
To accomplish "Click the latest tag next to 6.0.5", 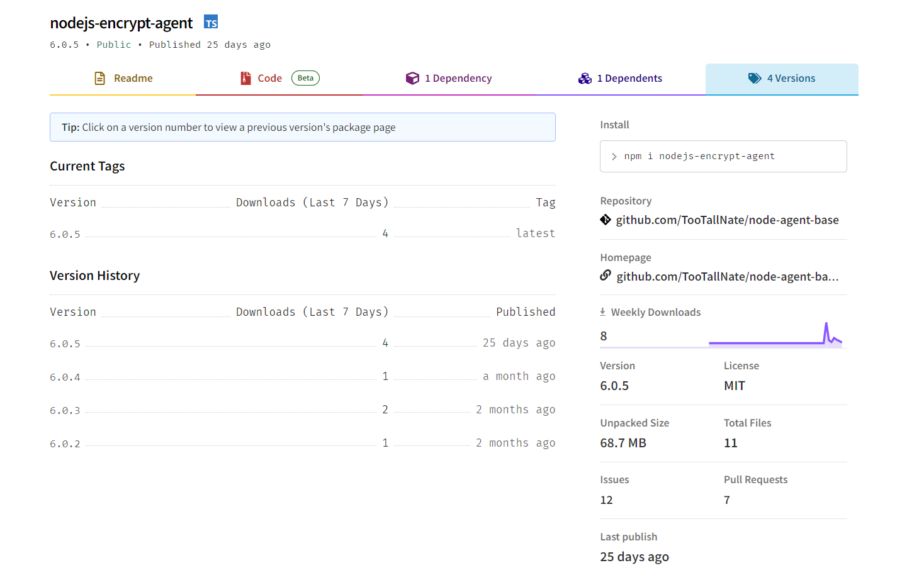I will [x=536, y=233].
